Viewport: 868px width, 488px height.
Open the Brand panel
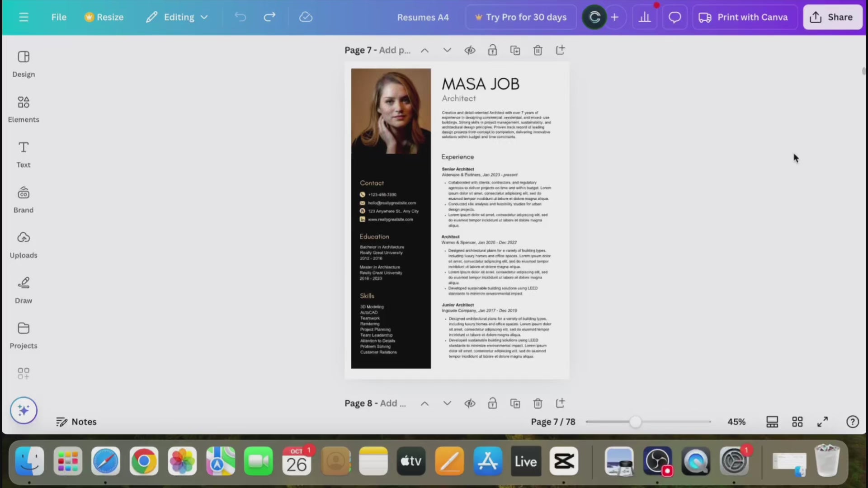(x=24, y=200)
